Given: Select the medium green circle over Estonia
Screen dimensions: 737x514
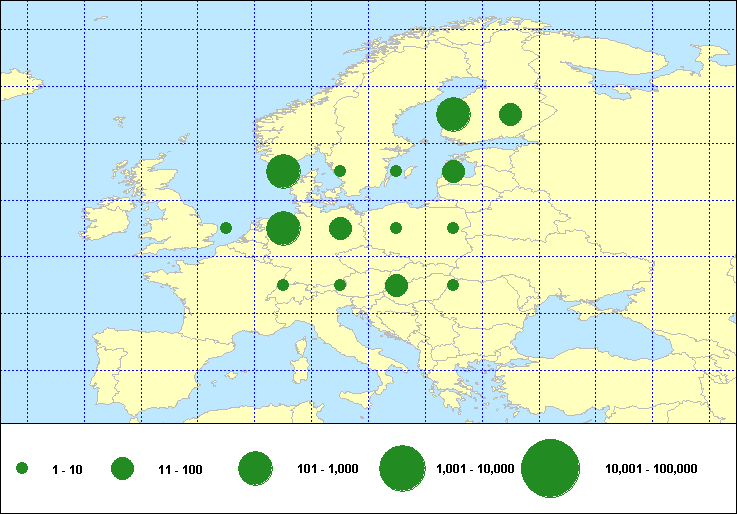Looking at the screenshot, I should [x=453, y=171].
